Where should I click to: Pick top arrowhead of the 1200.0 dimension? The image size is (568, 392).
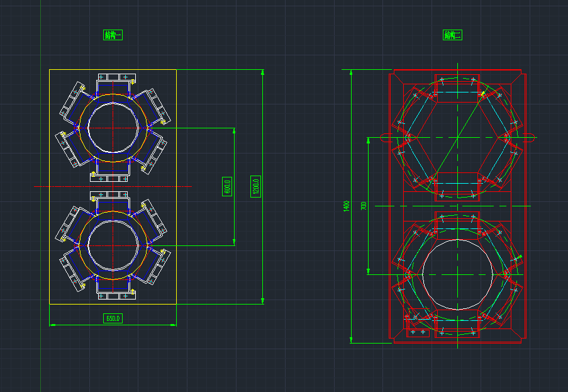(262, 72)
